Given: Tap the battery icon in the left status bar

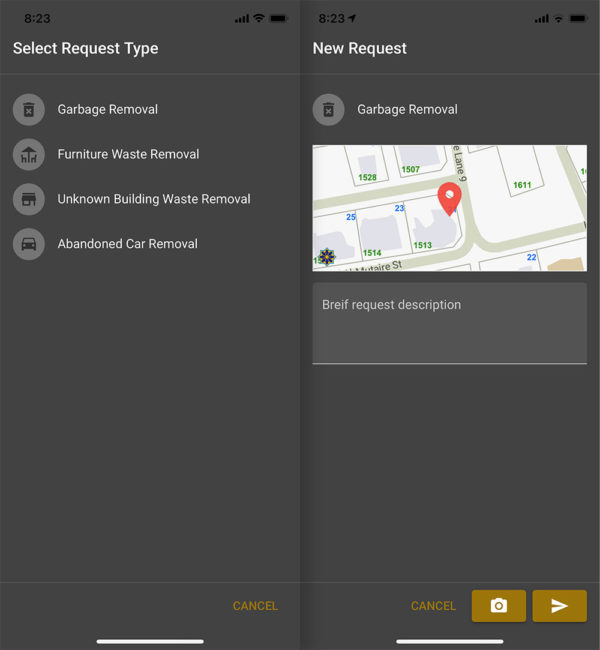Looking at the screenshot, I should [278, 19].
